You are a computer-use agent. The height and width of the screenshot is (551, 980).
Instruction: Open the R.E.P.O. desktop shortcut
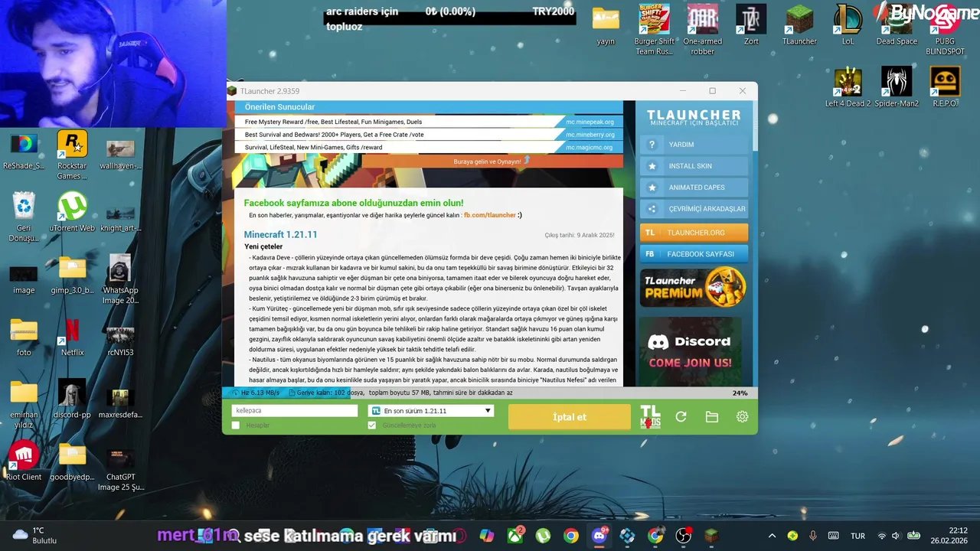click(x=945, y=87)
